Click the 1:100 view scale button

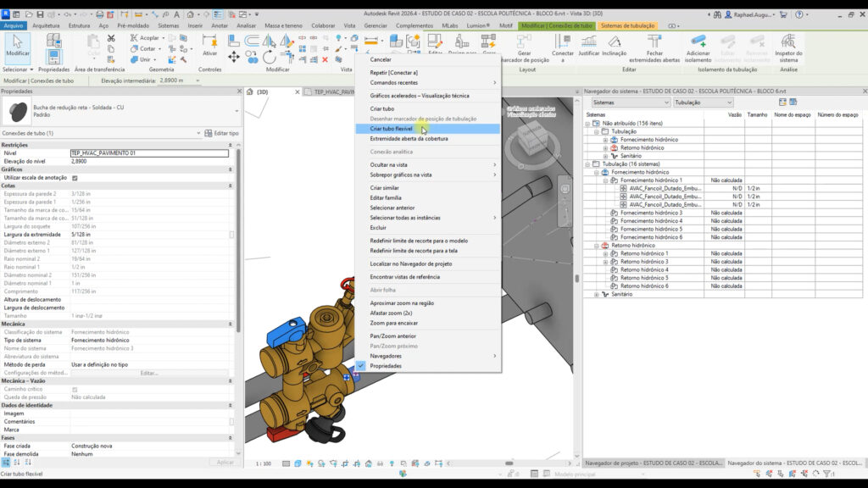point(264,463)
